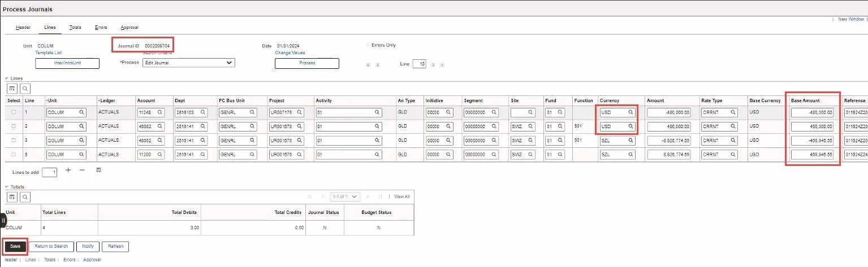Click the Line number field showing 10
Viewport: 868px width, 267px height.
(419, 64)
